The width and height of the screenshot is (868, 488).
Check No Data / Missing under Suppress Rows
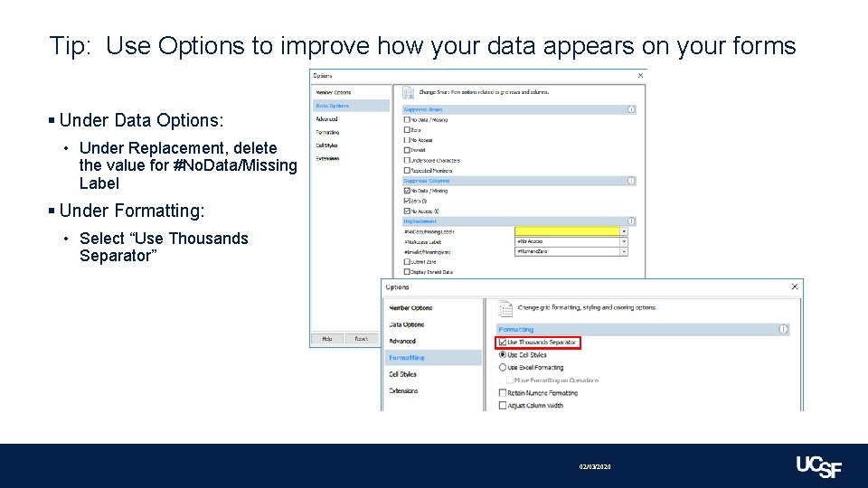[407, 119]
